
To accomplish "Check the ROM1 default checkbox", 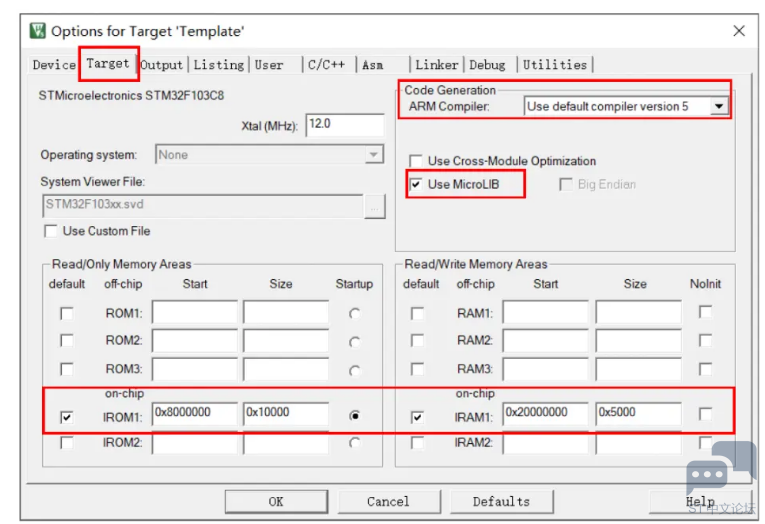I will (66, 313).
